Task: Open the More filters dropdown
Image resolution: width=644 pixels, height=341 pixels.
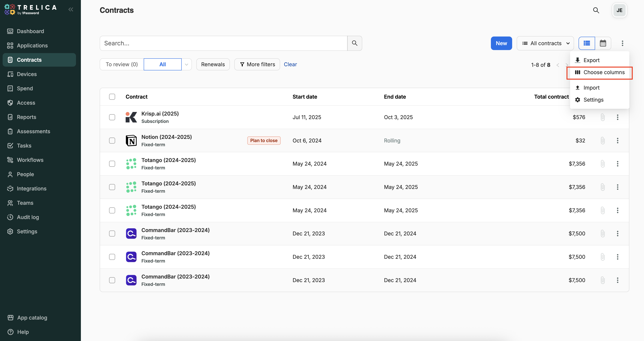Action: [x=257, y=65]
